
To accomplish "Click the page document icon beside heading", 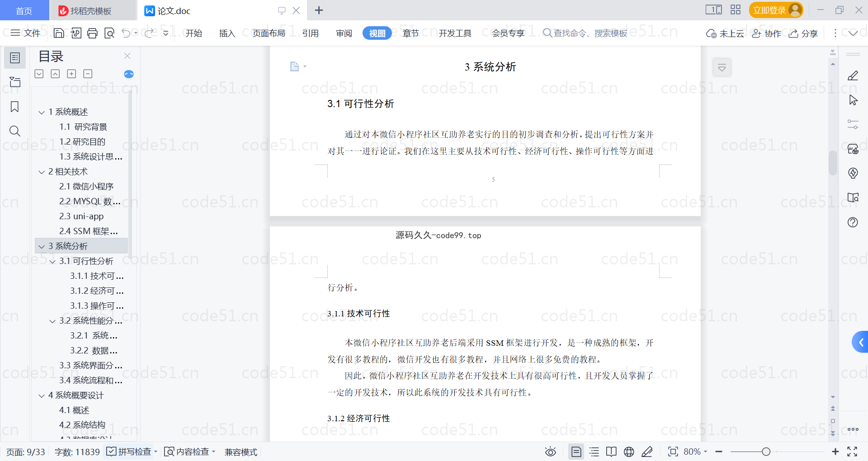I will click(x=294, y=66).
